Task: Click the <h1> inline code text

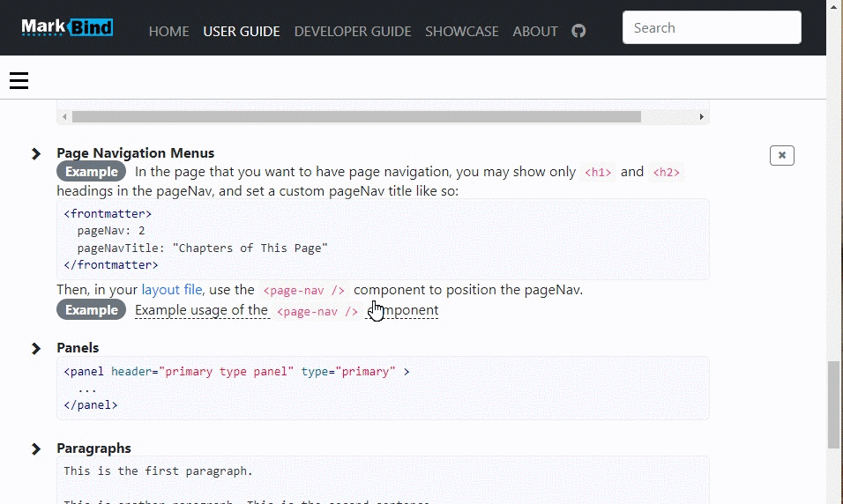Action: (598, 173)
